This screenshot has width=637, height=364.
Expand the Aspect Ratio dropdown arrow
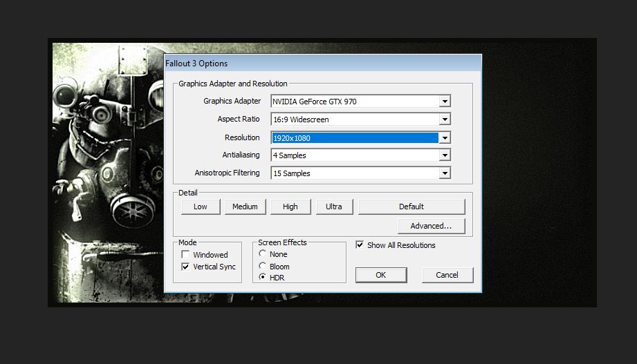(445, 119)
